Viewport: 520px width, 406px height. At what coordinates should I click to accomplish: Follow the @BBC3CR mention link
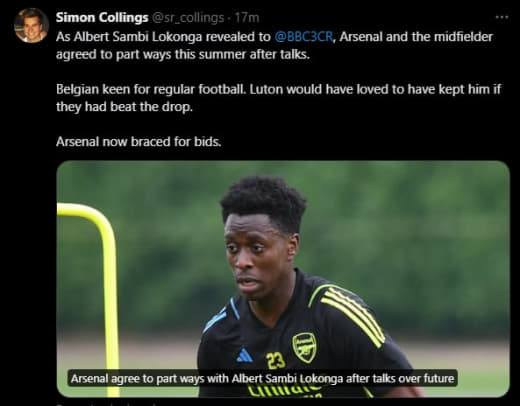pyautogui.click(x=304, y=37)
